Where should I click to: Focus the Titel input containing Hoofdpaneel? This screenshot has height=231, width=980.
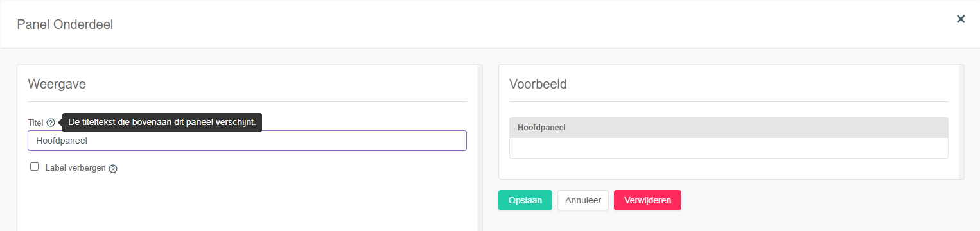(x=247, y=141)
